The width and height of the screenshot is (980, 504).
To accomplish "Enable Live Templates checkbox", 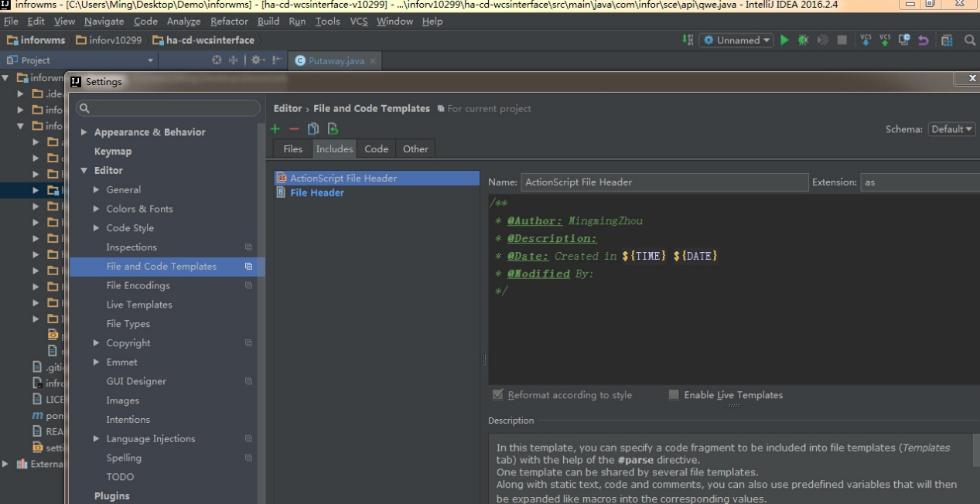I will [x=674, y=395].
